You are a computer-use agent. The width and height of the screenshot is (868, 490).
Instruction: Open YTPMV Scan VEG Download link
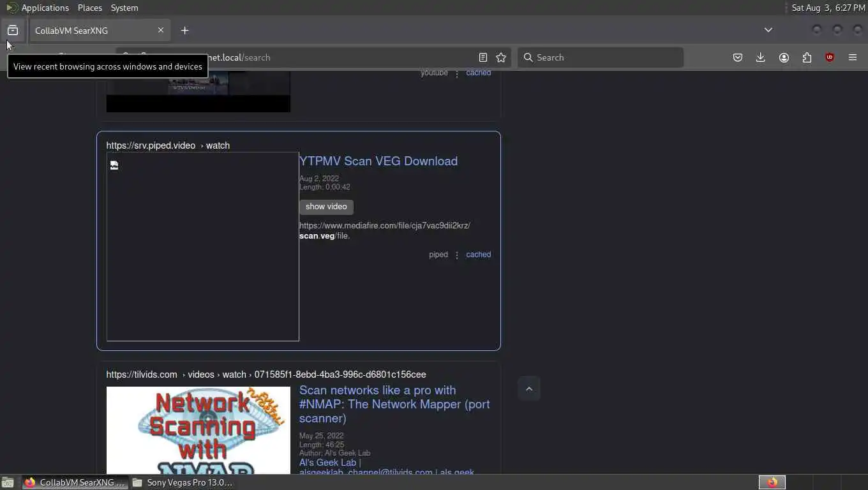coord(378,161)
